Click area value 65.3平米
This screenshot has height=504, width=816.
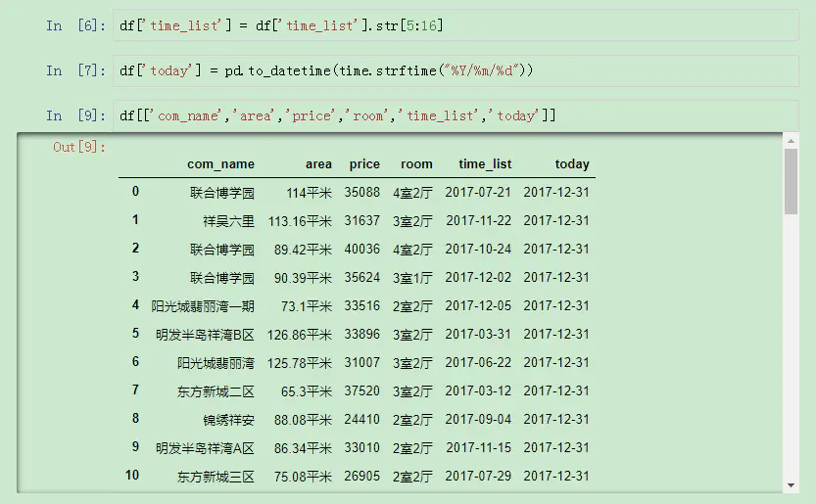[306, 391]
